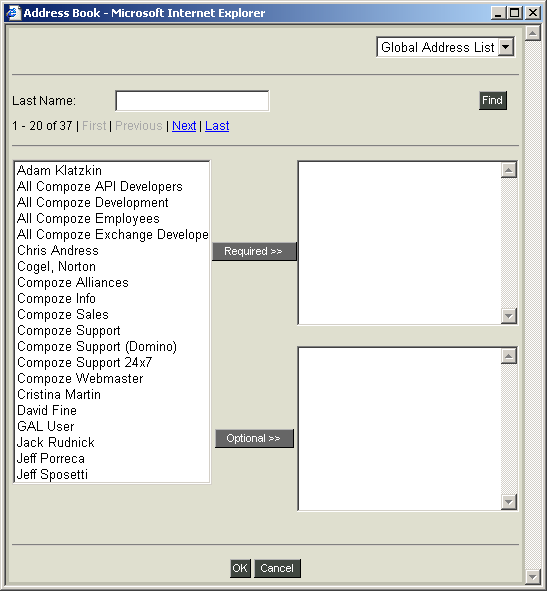The width and height of the screenshot is (547, 591).
Task: Click the Cancel button
Action: coord(277,568)
